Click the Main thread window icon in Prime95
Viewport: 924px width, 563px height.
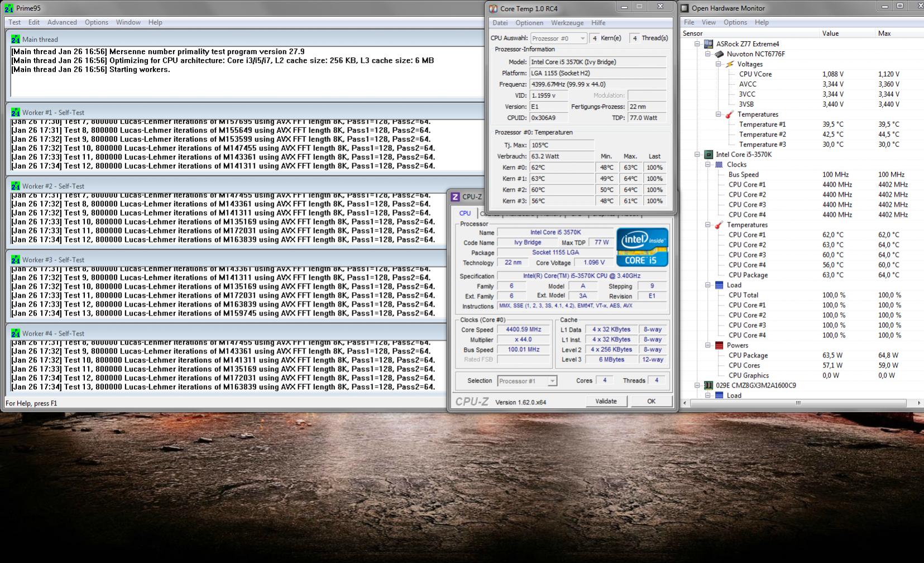15,39
